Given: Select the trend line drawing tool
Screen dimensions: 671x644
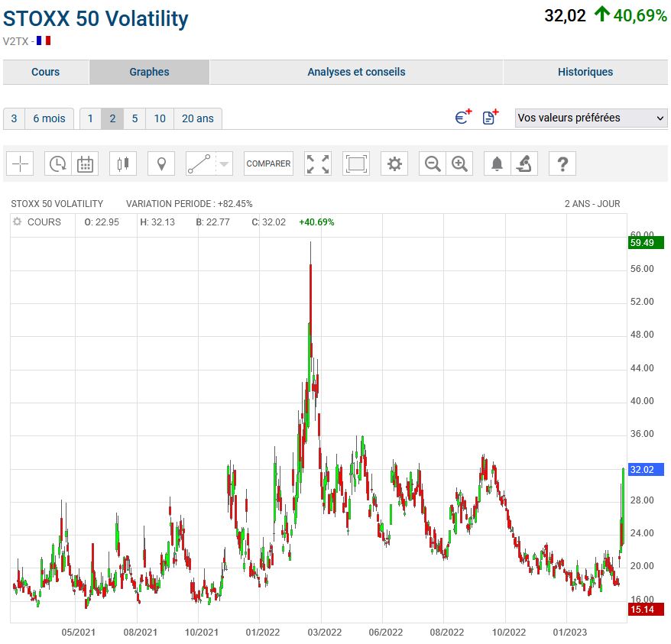Looking at the screenshot, I should click(199, 163).
